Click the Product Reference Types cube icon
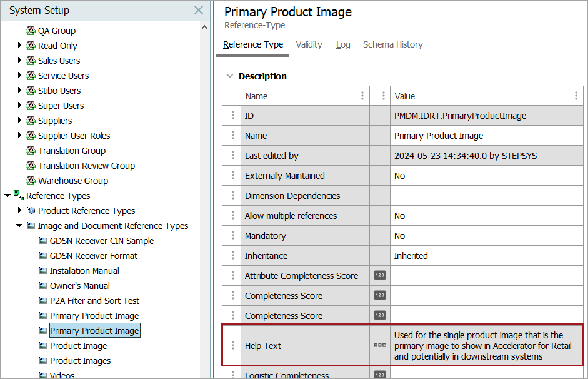 click(31, 211)
